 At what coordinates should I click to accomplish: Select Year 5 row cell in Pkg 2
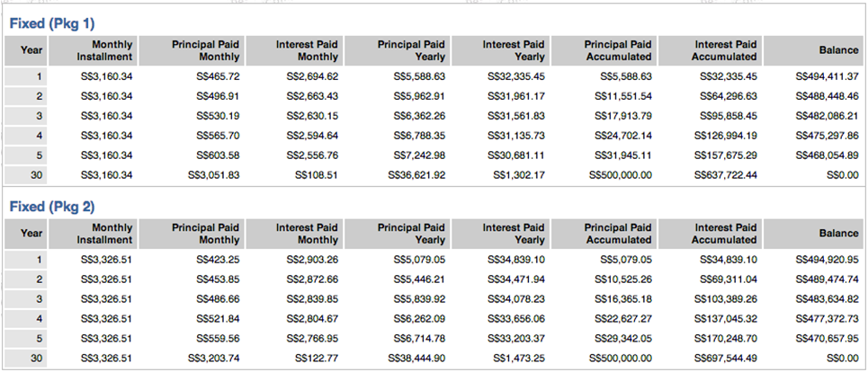tap(26, 338)
